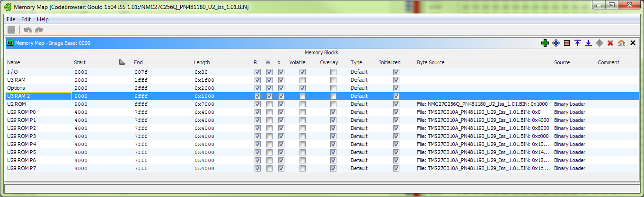Viewport: 644px width, 197px height.
Task: Toggle Initialized checkbox for U29 ROM P6
Action: pos(397,160)
